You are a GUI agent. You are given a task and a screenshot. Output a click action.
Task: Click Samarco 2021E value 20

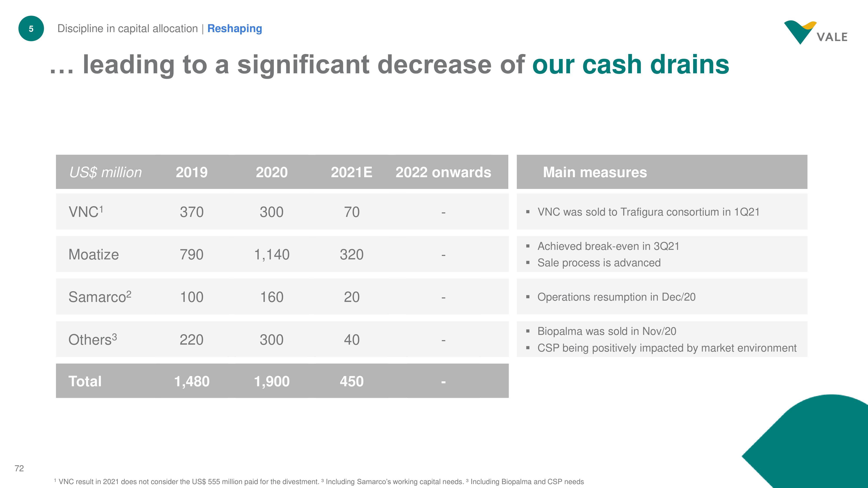352,297
